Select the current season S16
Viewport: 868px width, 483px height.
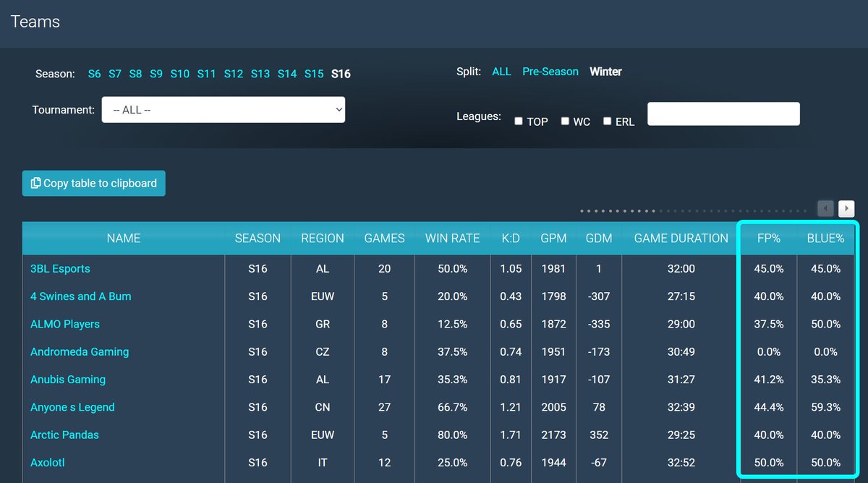pos(341,74)
